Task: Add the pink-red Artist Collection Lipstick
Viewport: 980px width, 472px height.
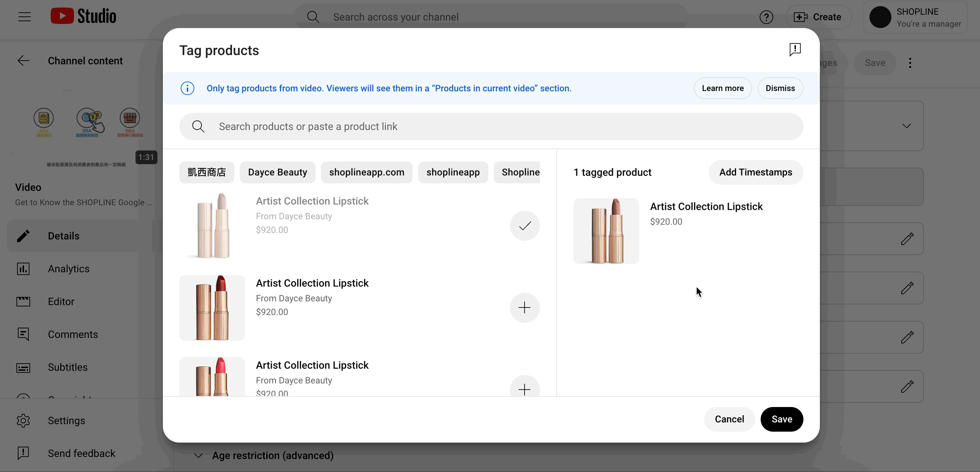Action: coord(525,386)
